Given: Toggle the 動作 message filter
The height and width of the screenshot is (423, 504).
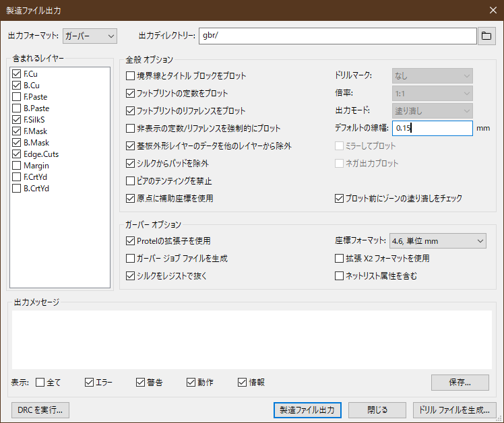Looking at the screenshot, I should [191, 382].
